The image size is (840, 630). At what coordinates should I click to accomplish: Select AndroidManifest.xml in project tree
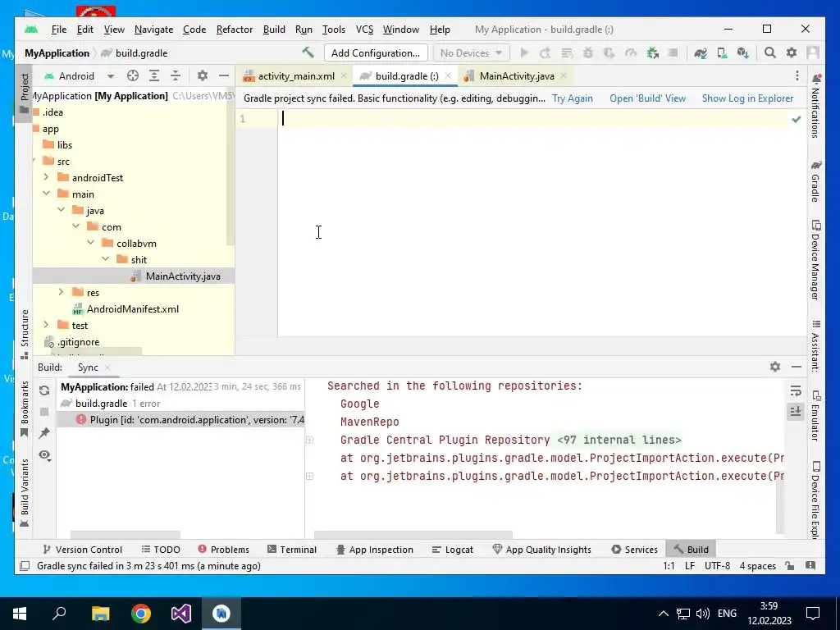tap(133, 309)
